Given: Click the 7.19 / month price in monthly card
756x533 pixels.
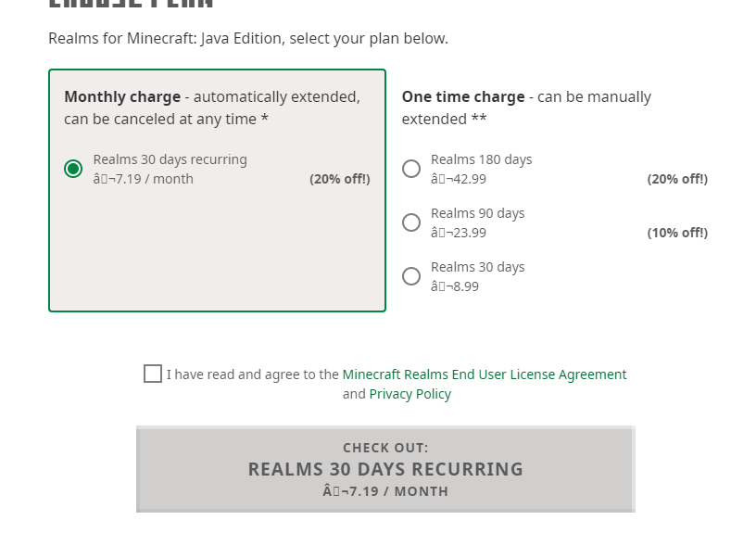Looking at the screenshot, I should click(144, 179).
